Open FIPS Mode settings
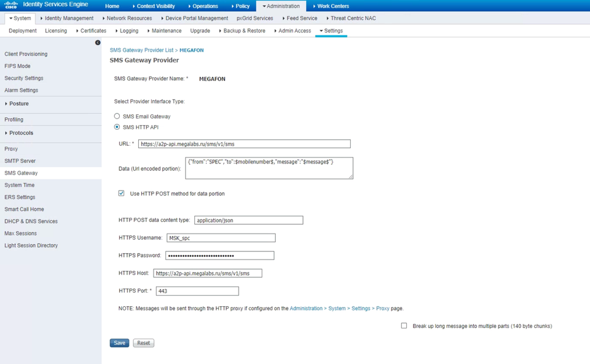 (x=17, y=66)
